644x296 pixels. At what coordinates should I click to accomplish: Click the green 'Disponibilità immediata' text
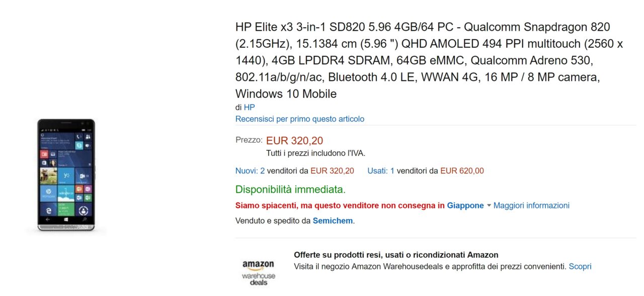290,189
